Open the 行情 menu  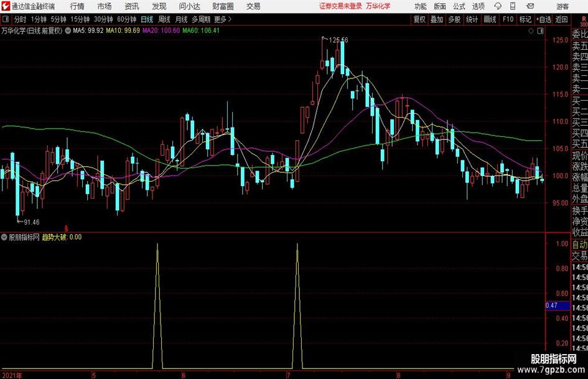[x=77, y=6]
